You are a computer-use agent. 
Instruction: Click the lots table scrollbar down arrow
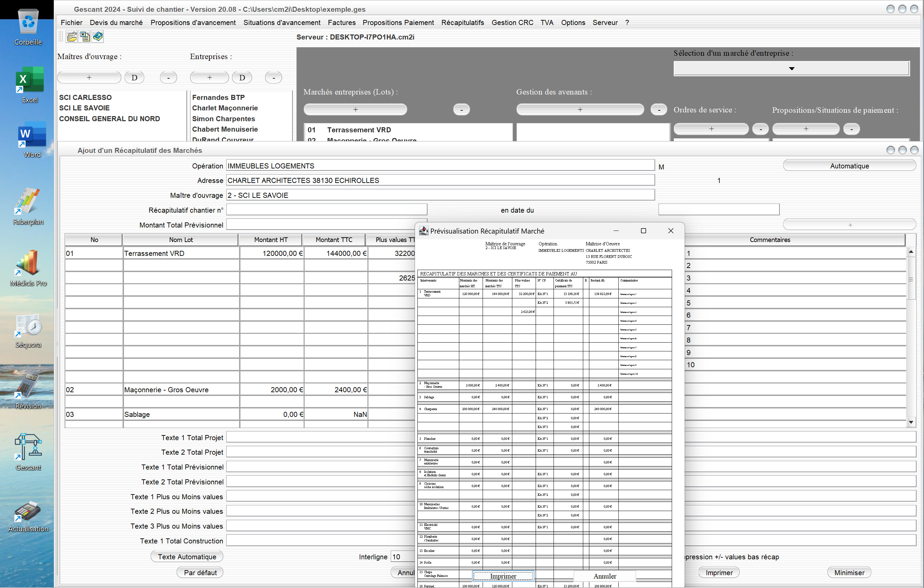[911, 422]
